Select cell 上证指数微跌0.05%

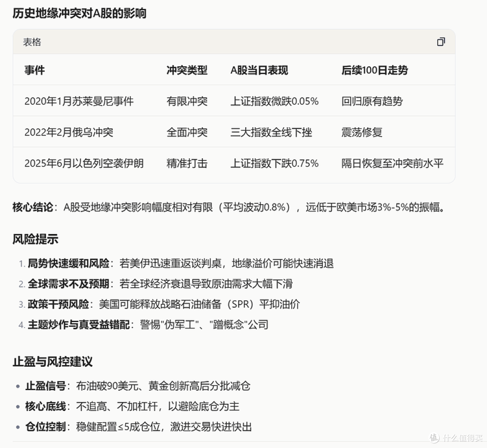(275, 101)
